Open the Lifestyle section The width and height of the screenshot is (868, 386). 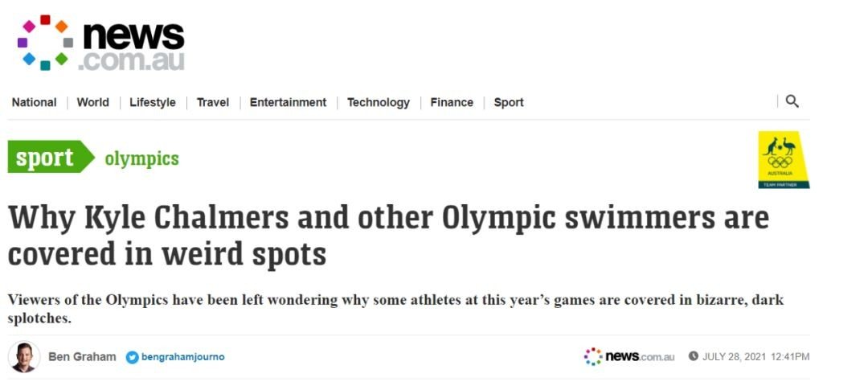coord(152,102)
